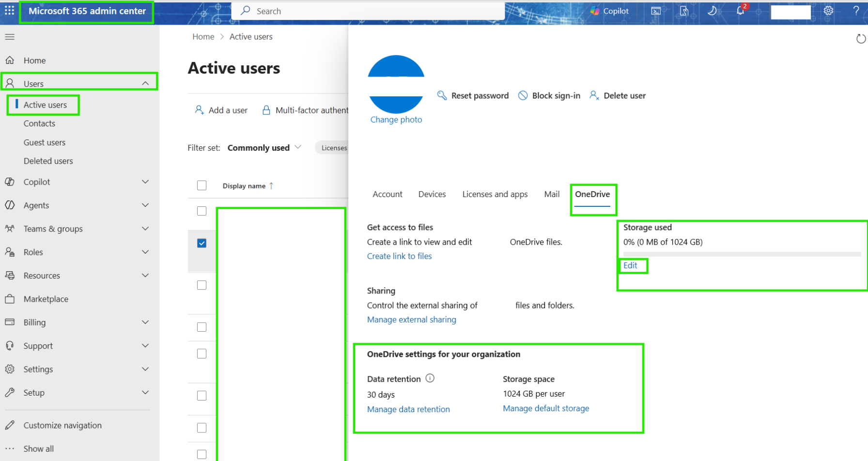Click the Home icon in sidebar
This screenshot has height=461, width=868.
tap(10, 60)
